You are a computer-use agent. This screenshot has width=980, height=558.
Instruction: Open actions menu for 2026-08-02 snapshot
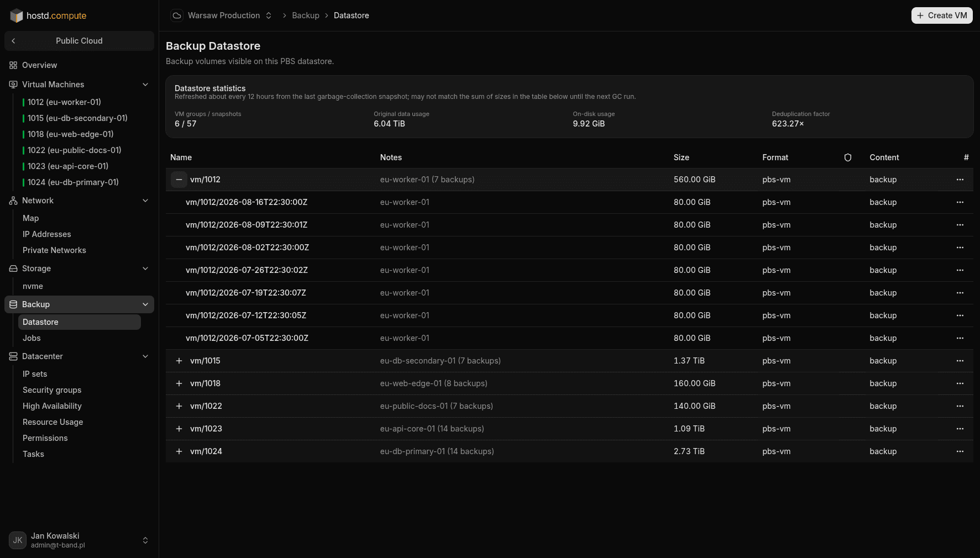click(x=960, y=248)
